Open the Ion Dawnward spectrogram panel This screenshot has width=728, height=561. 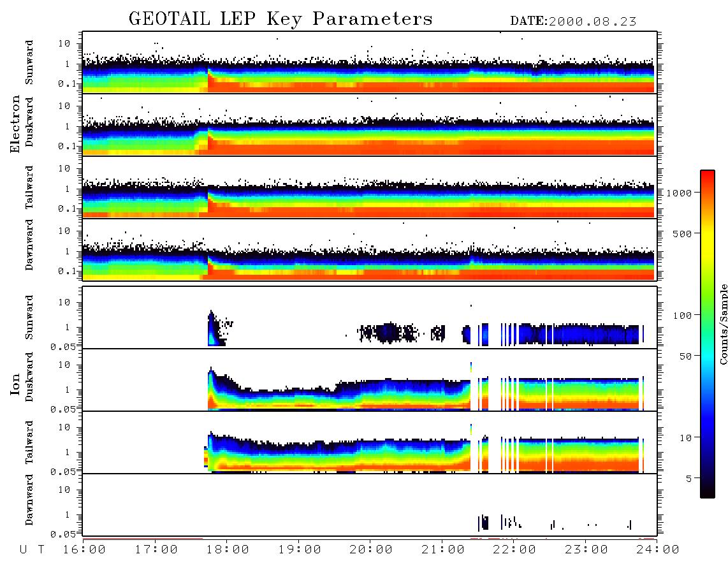pos(370,504)
